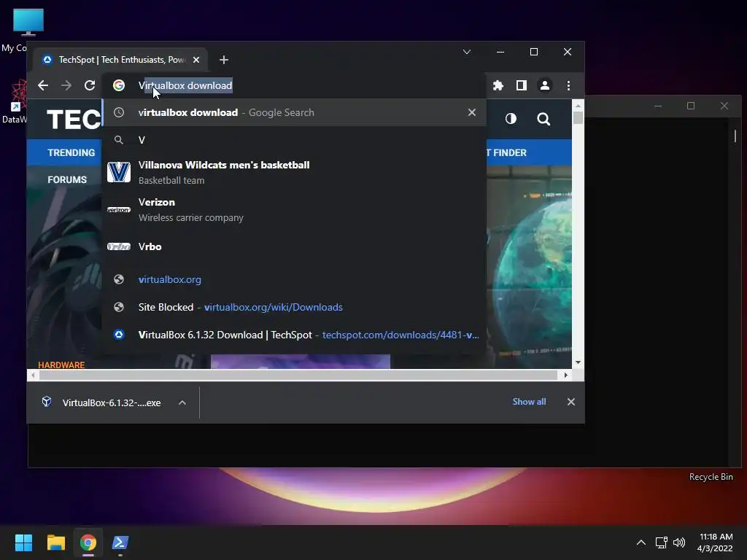Open a new tab with the plus button
Image resolution: width=747 pixels, height=560 pixels.
[x=224, y=60]
